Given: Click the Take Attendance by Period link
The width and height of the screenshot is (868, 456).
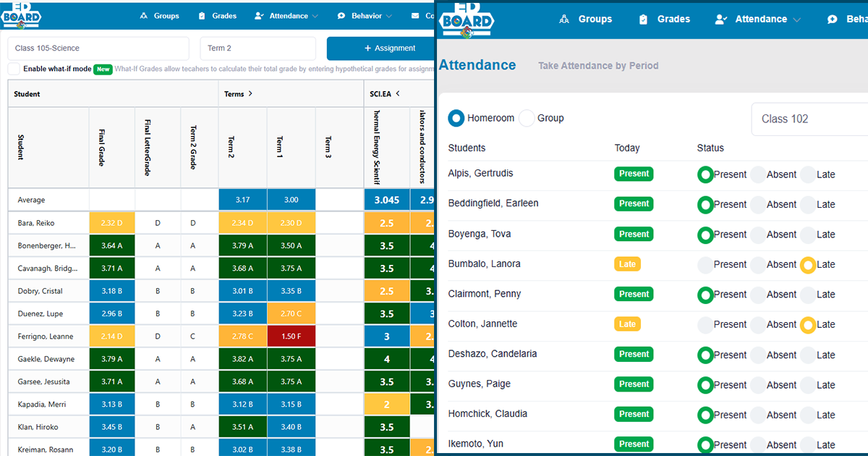Looking at the screenshot, I should coord(598,66).
